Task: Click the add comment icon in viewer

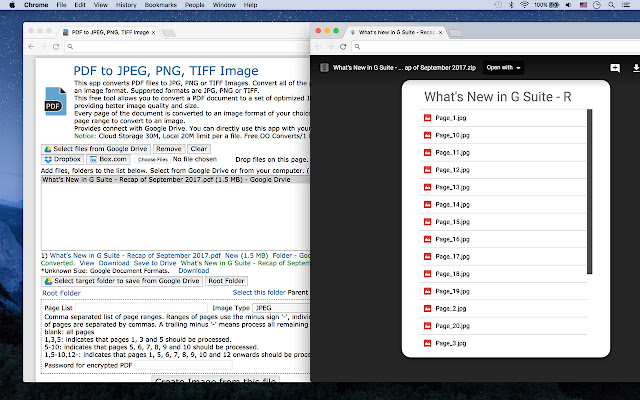Action: (615, 68)
